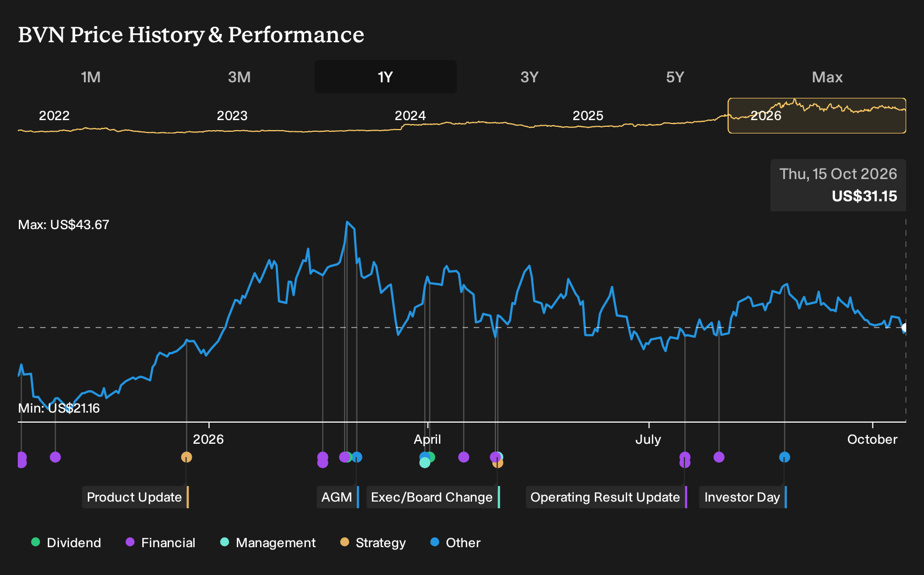Open the Product Update event label
The width and height of the screenshot is (924, 575).
coord(136,497)
